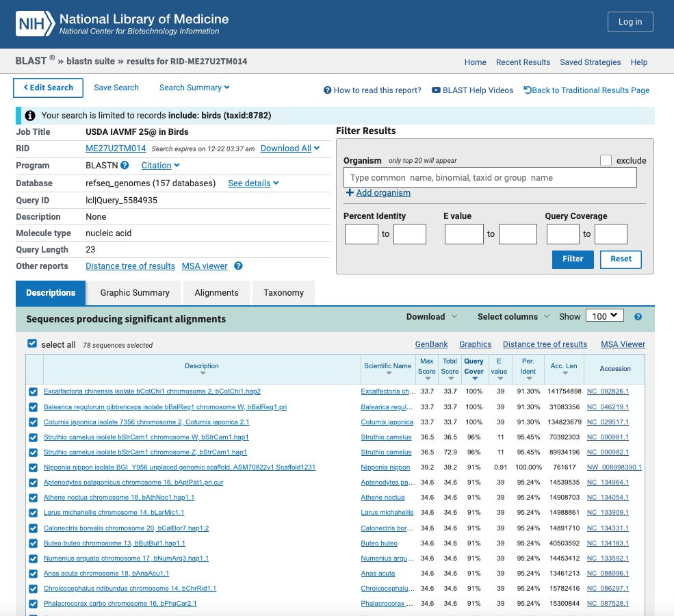The width and height of the screenshot is (674, 616).
Task: Open BLAST Help Videos link
Action: tap(472, 90)
